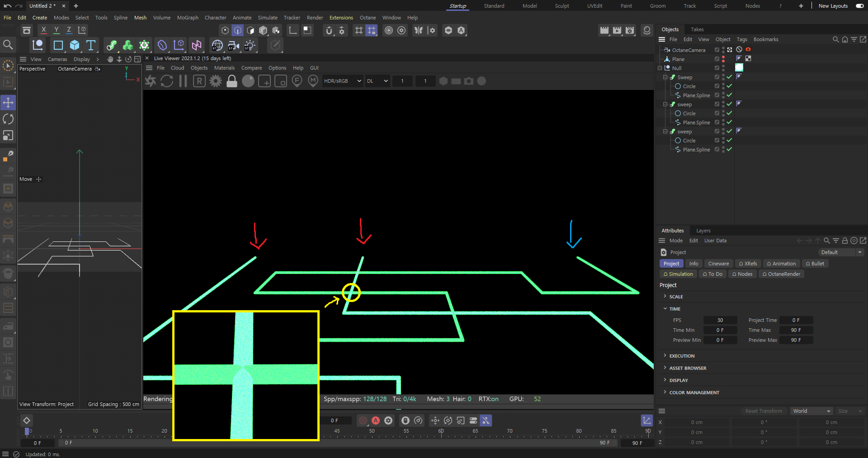Click the material picker M icon
The image size is (868, 458).
pos(313,81)
